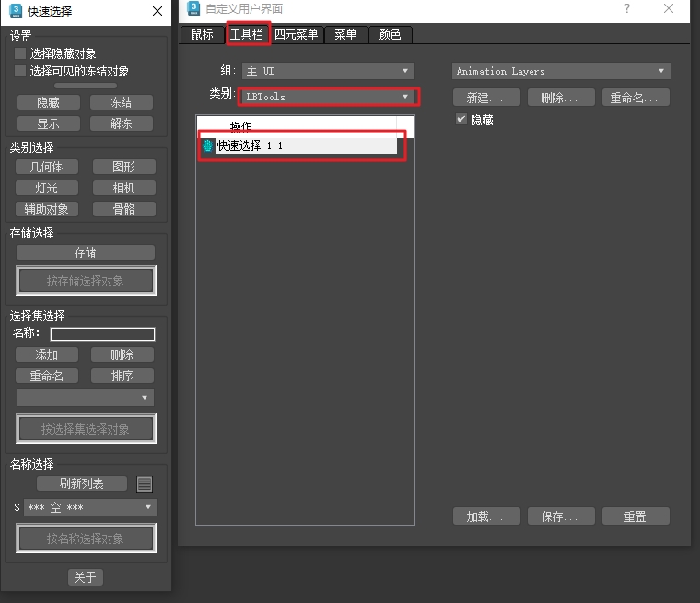Screen dimensions: 700x603
Task: Open the *** 空 *** name dropdown
Action: point(90,507)
